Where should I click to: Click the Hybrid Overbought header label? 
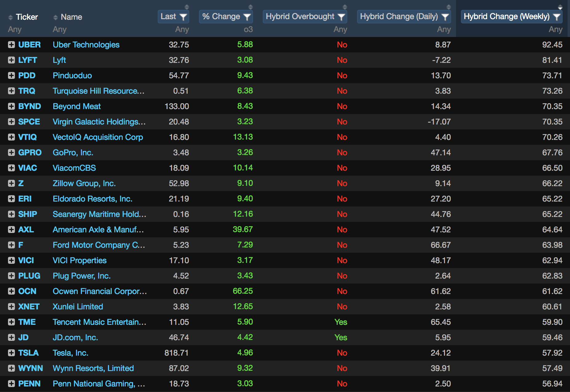pos(300,16)
